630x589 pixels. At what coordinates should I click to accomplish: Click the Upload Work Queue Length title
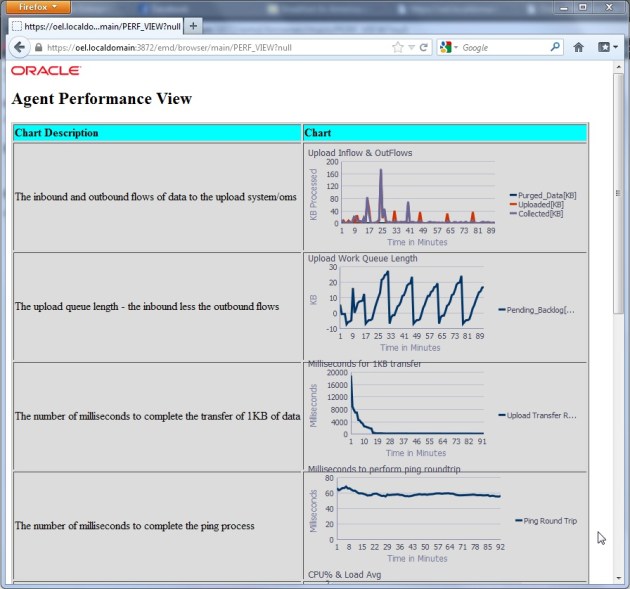click(362, 258)
